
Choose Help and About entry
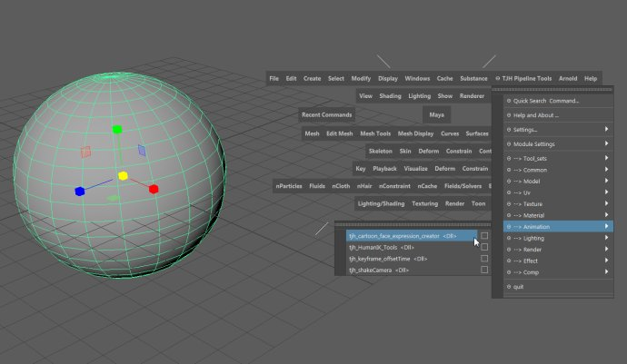[558, 115]
